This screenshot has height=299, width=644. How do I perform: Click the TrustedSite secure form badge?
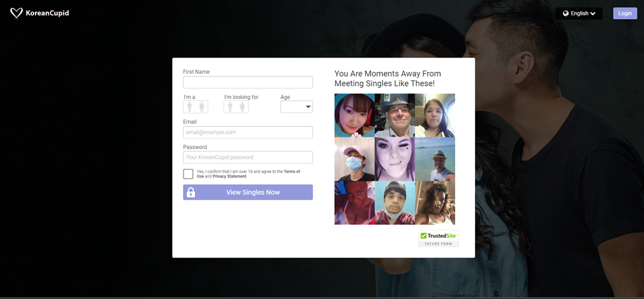click(x=438, y=239)
